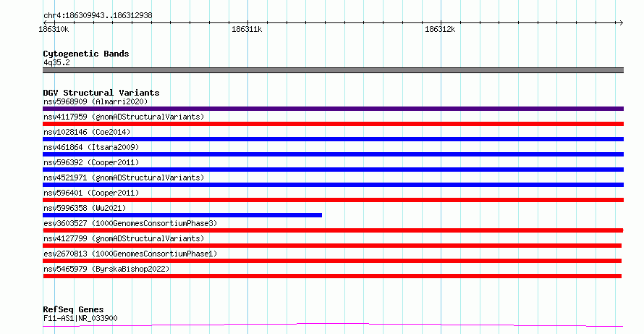Open variant nsv596401 (Cooper2011) label

[91, 193]
